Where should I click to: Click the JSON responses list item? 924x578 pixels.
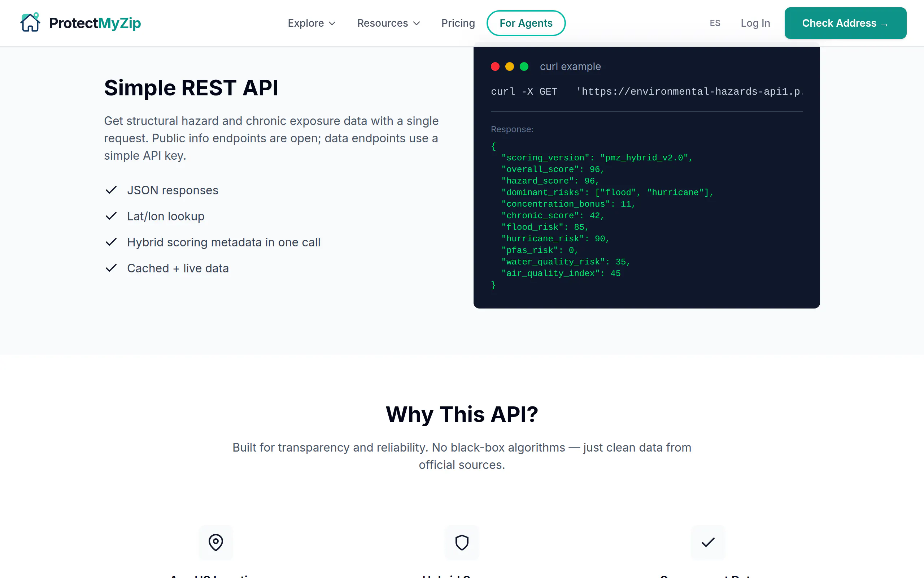[173, 190]
